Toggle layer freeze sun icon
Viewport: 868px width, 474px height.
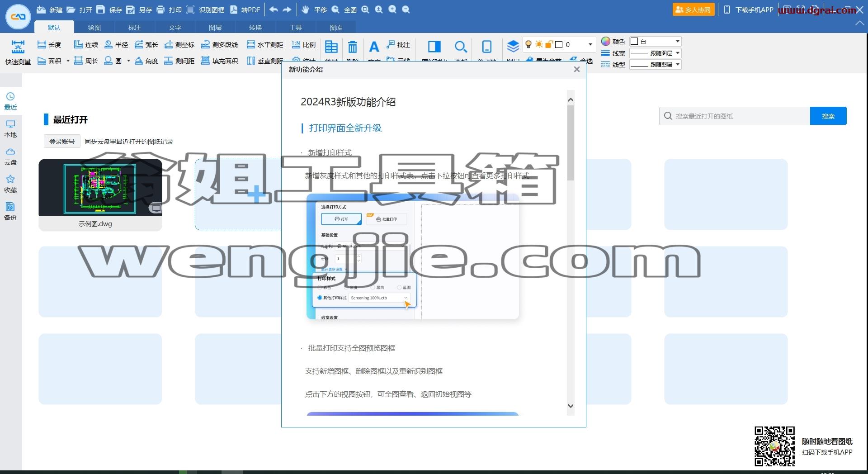coord(539,44)
